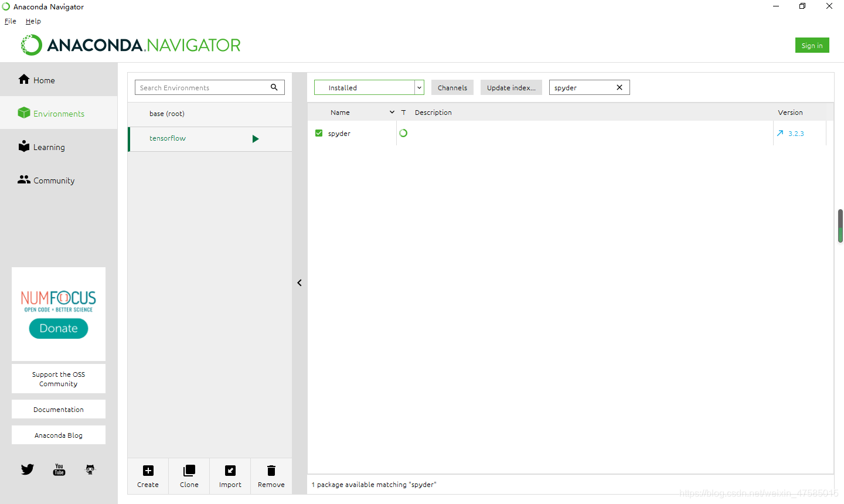Click the Description column header
This screenshot has height=504, width=844.
click(433, 113)
